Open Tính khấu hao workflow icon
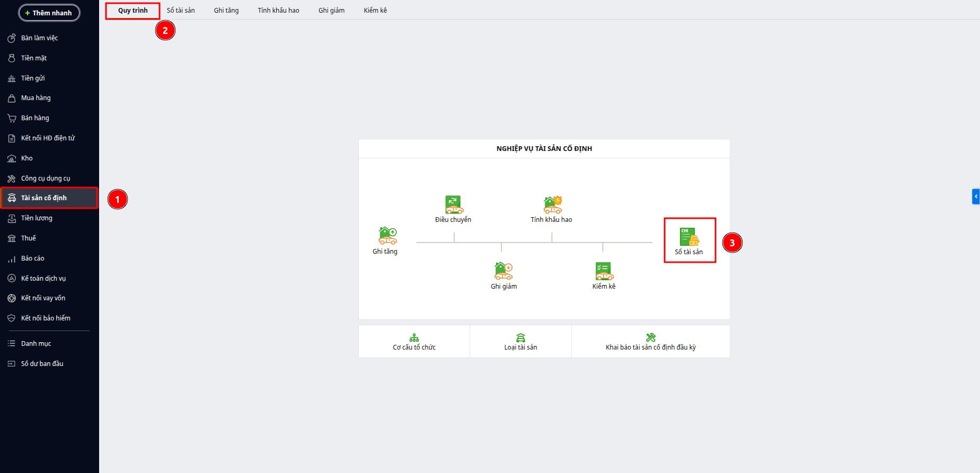Viewport: 980px width, 473px height. coord(552,204)
